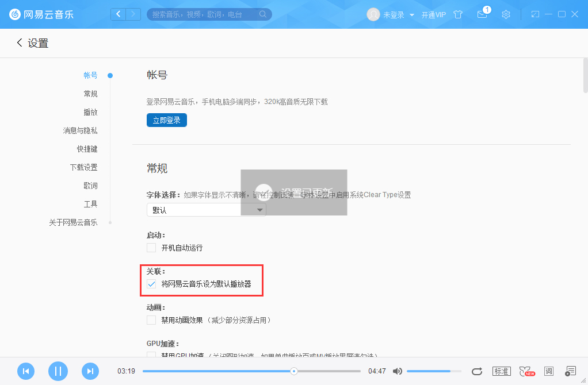Switch to 快捷键 settings section
The width and height of the screenshot is (588, 385).
pyautogui.click(x=87, y=148)
